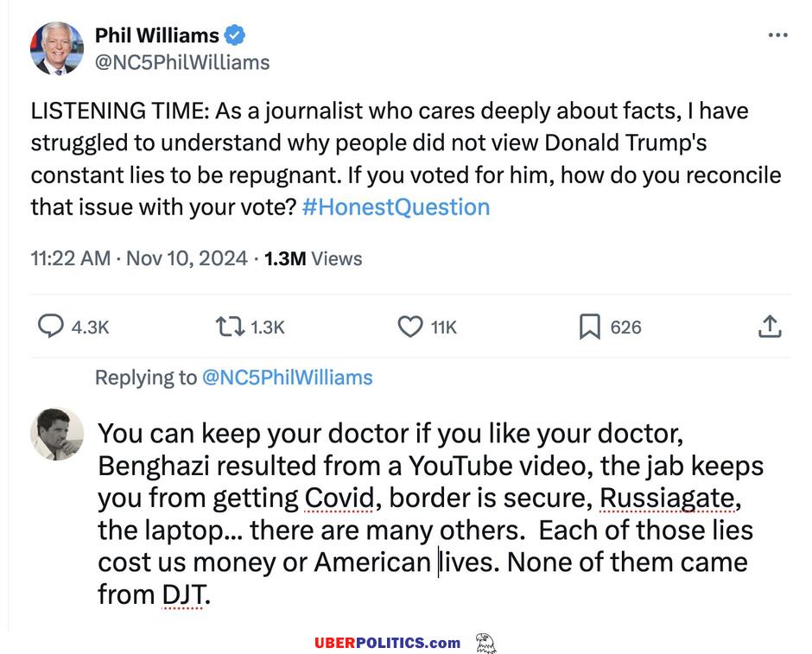Click the Phil Williams display name
Viewport: 812px width, 654px height.
[x=156, y=35]
